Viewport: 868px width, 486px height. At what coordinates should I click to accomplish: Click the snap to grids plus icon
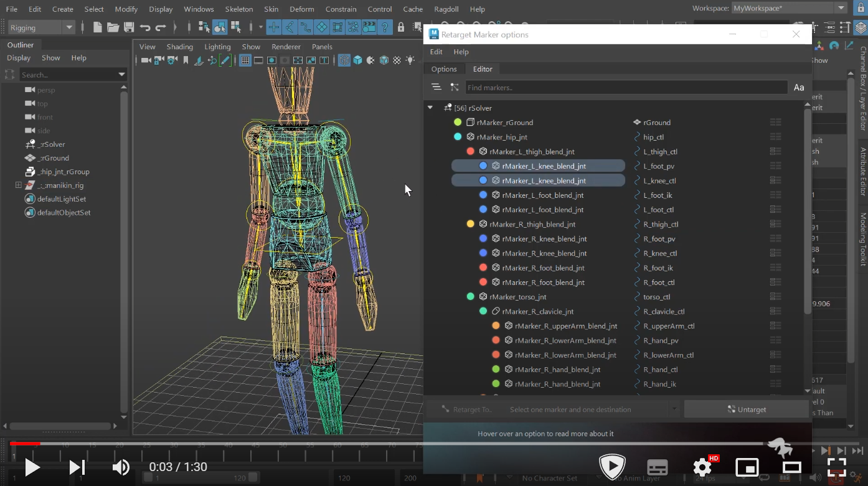click(x=273, y=27)
